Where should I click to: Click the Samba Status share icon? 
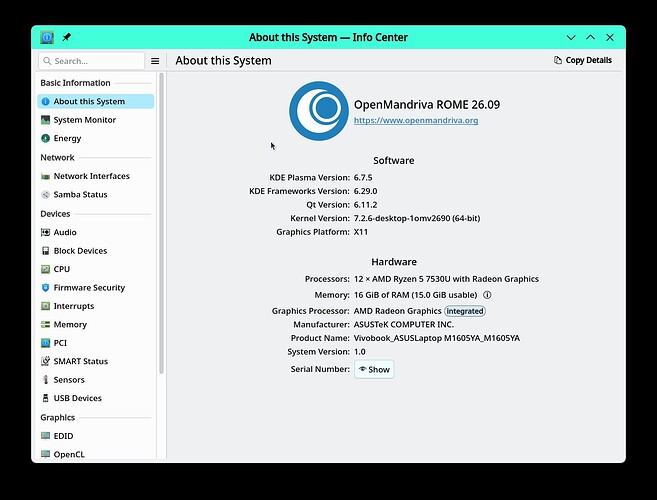click(x=45, y=194)
